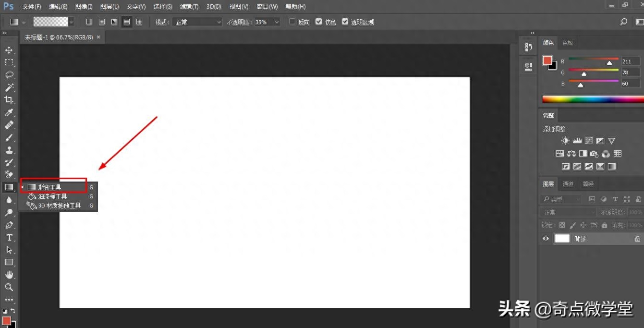Uncheck the 透明区域 checkbox
Viewport: 644px width, 328px height.
[345, 22]
